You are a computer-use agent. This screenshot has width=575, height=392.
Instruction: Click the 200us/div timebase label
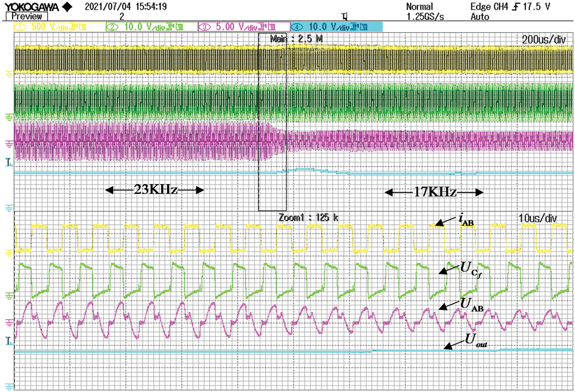tap(544, 40)
